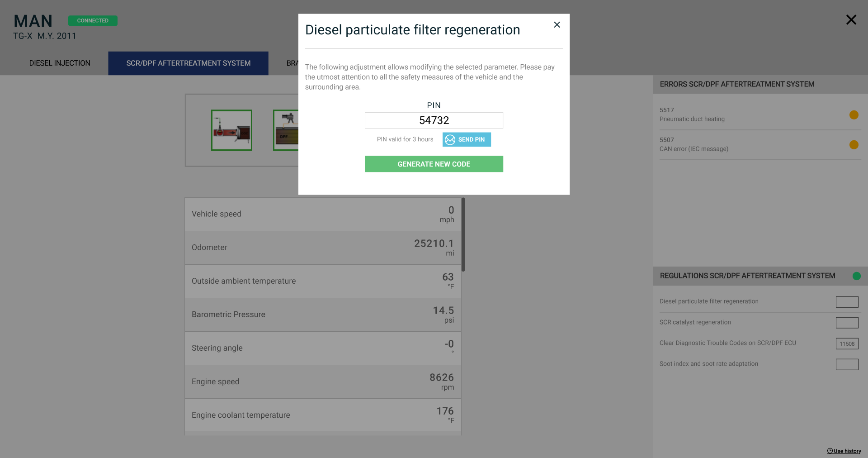
Task: Open SCR catalyst regeneration regulation
Action: [695, 322]
